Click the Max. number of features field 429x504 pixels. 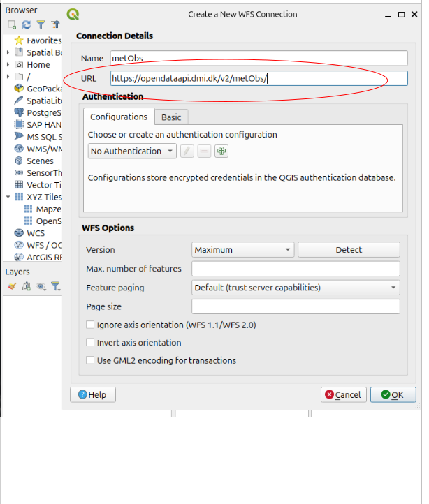tap(296, 269)
